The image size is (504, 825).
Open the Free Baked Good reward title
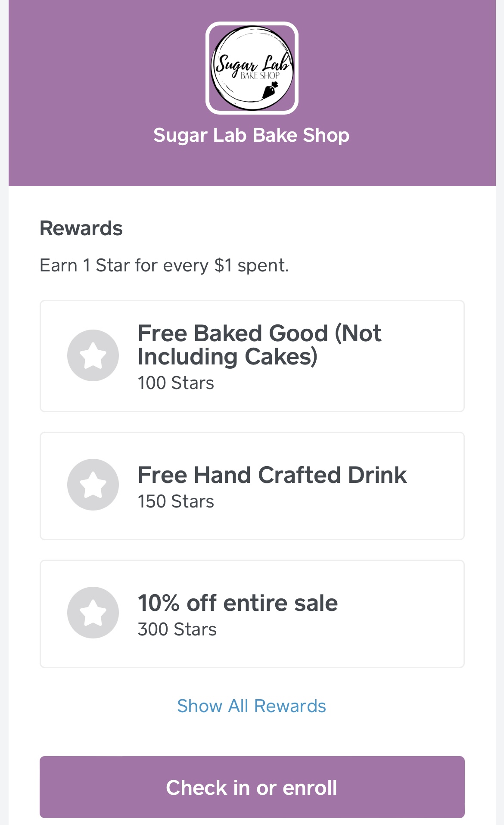click(259, 345)
